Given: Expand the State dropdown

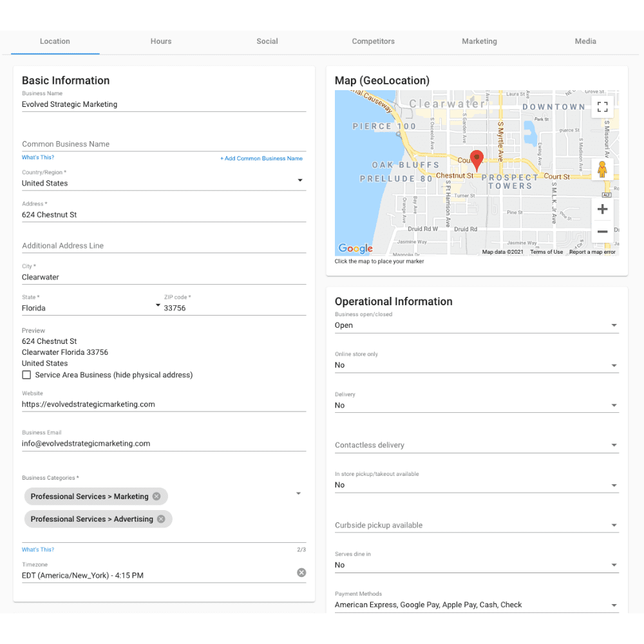Looking at the screenshot, I should click(x=158, y=305).
